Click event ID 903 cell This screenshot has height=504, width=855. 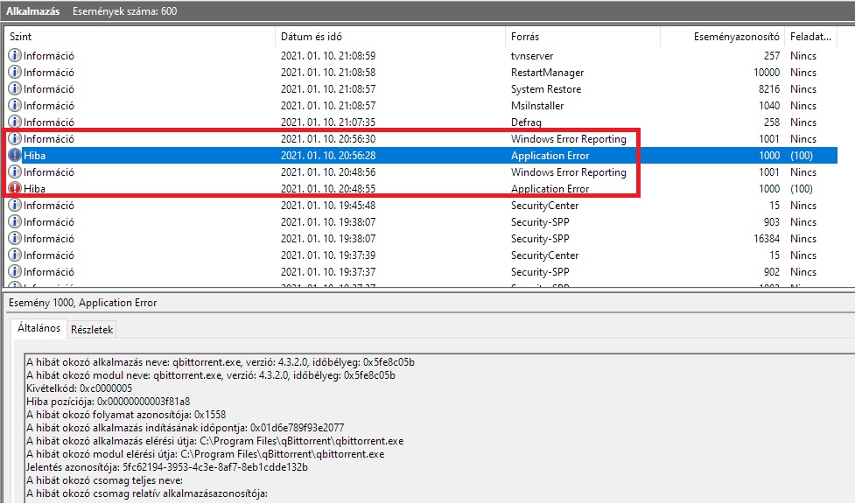(772, 222)
